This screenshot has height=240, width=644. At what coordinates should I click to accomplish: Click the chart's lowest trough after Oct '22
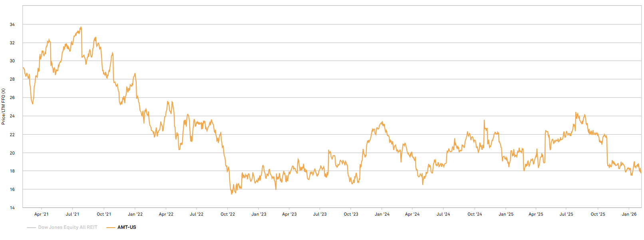[232, 194]
